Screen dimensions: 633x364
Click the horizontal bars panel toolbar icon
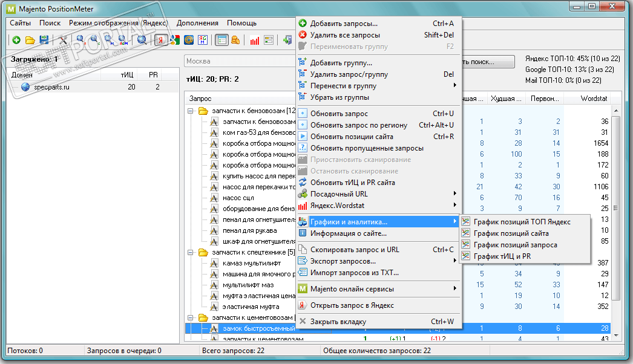click(269, 40)
